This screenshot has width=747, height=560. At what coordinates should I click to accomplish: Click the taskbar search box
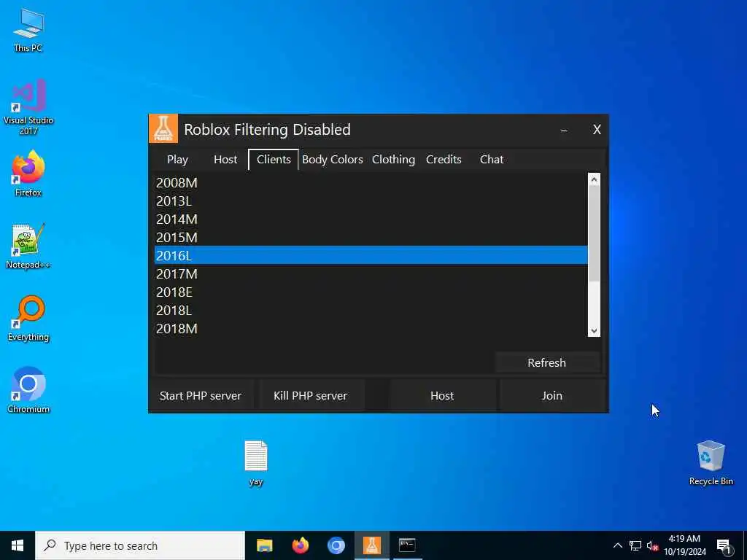140,545
